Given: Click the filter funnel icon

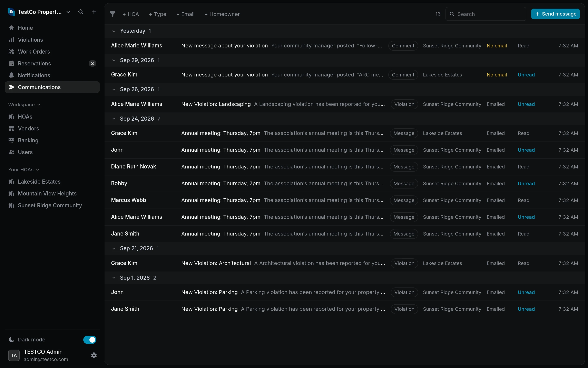Looking at the screenshot, I should click(113, 14).
